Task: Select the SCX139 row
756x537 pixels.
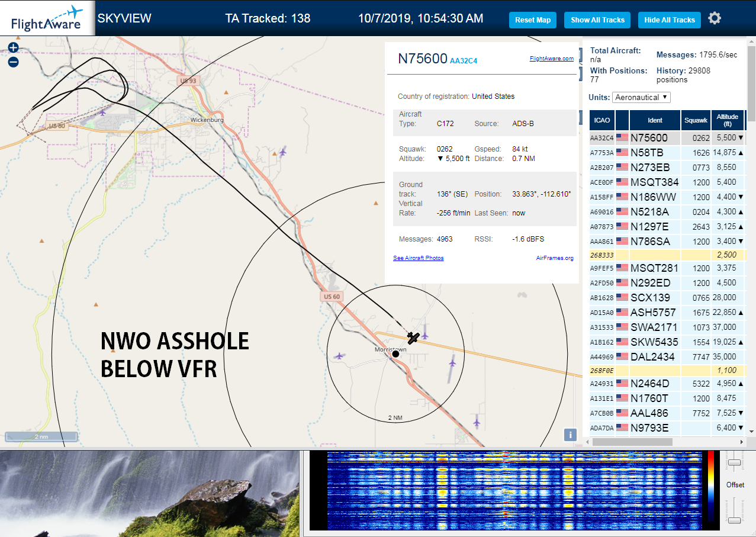Action: (667, 298)
